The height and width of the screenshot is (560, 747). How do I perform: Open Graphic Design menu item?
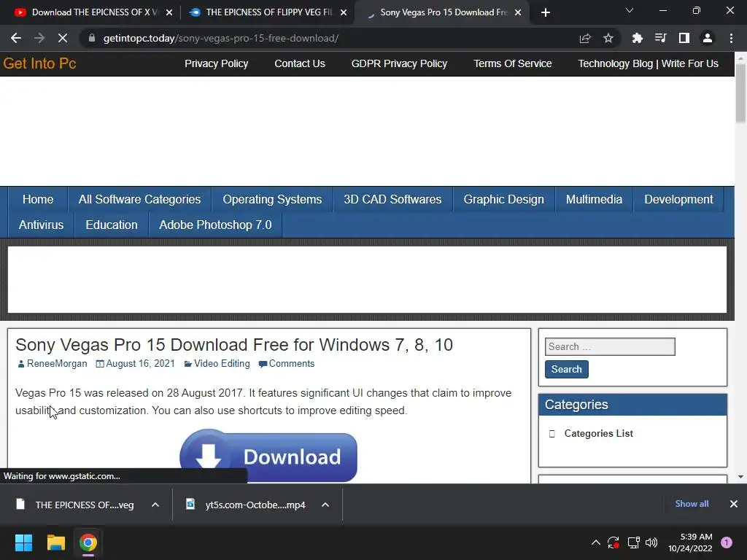pos(503,199)
